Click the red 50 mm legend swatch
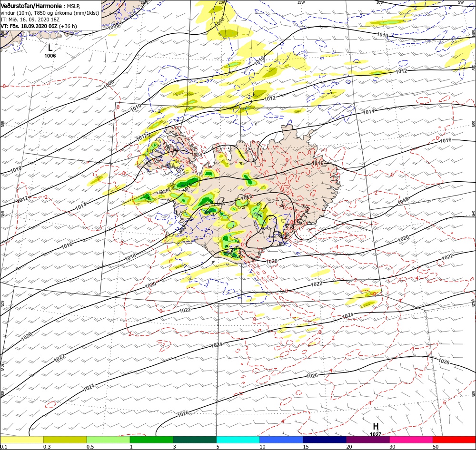 point(454,440)
